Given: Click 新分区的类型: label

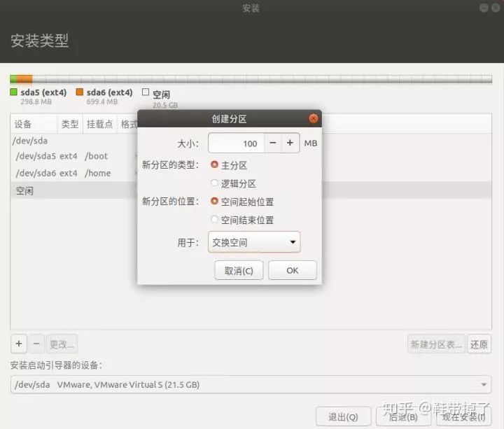Looking at the screenshot, I should (171, 165).
